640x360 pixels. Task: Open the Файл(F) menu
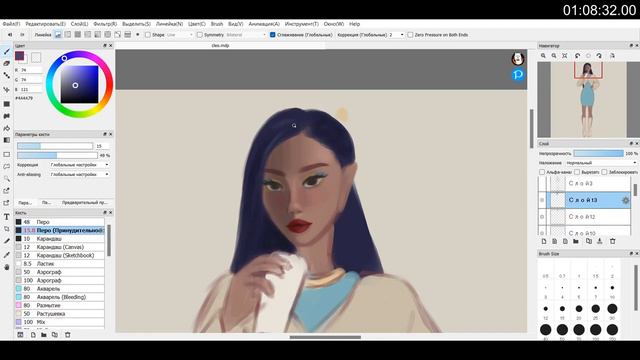point(11,24)
